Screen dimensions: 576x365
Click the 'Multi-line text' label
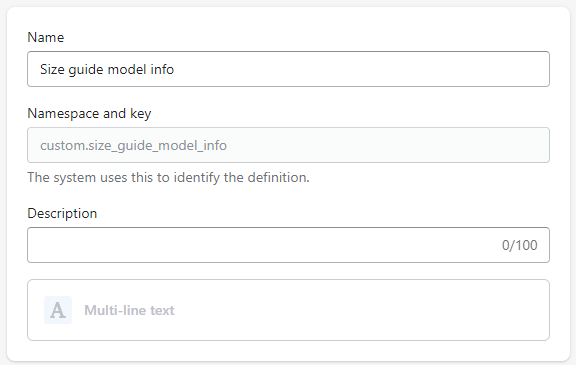tap(129, 310)
